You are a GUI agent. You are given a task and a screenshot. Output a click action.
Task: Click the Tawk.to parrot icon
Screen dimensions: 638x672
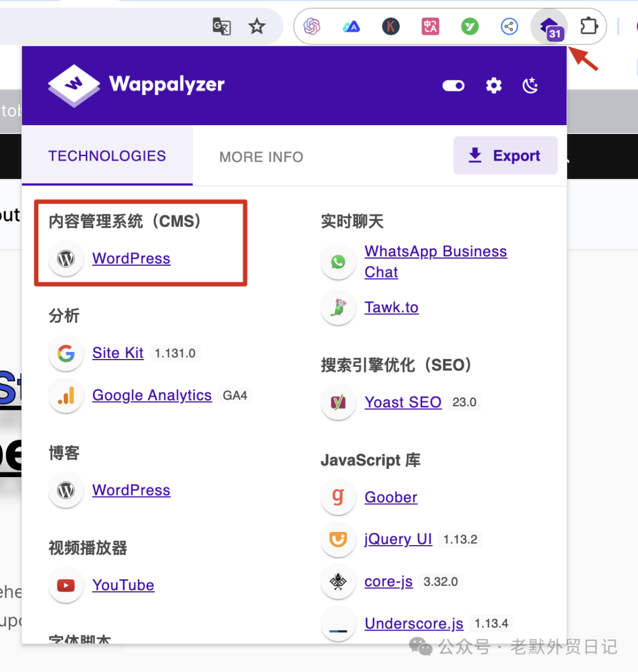338,308
